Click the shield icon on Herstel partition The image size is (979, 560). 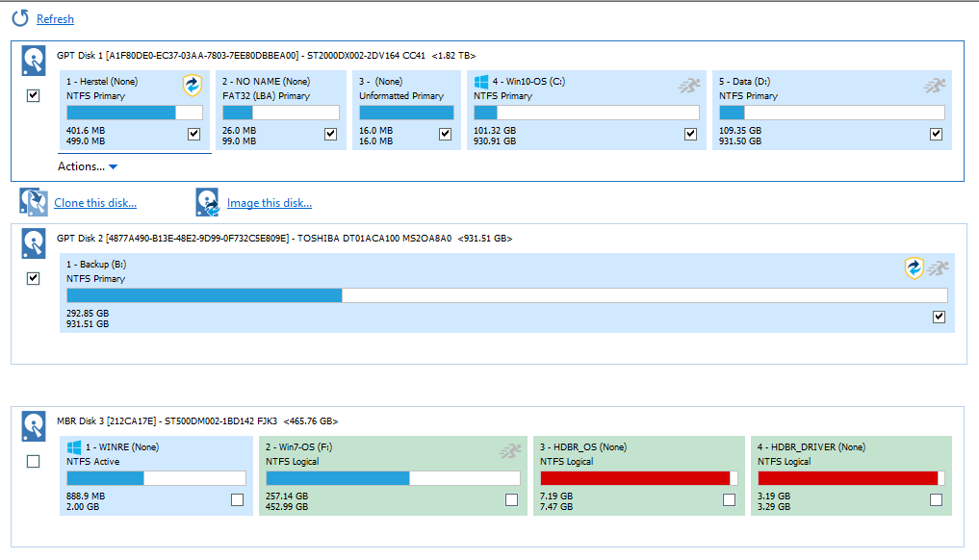(x=193, y=86)
